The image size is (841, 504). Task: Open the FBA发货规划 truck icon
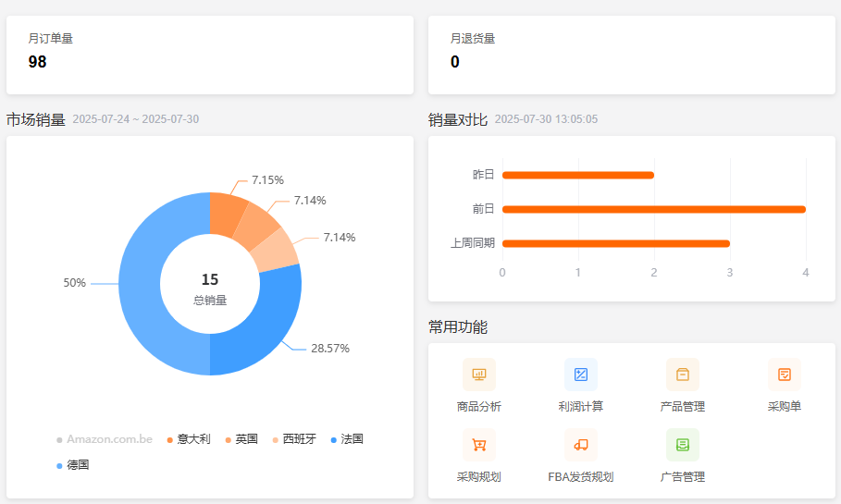pyautogui.click(x=580, y=445)
